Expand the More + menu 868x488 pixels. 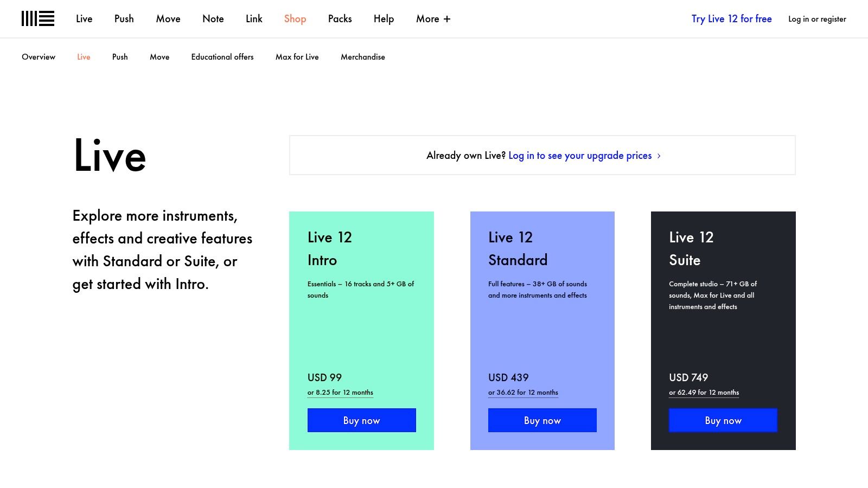(433, 19)
